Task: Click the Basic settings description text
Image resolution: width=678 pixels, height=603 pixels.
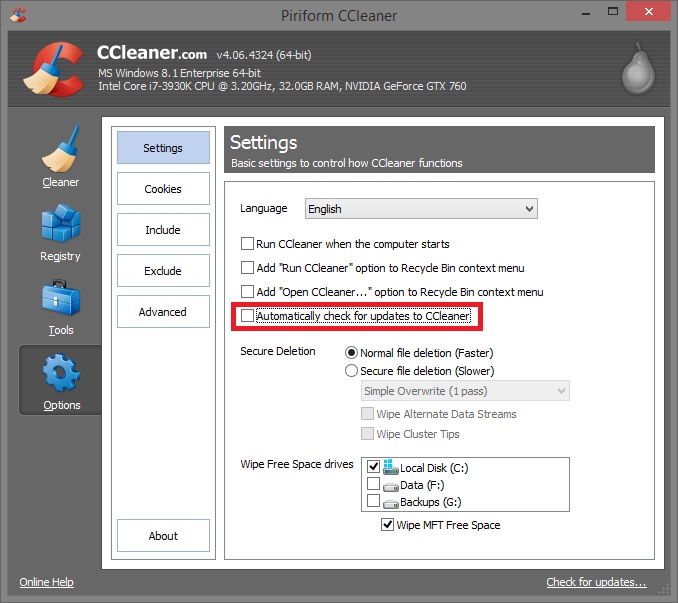Action: [347, 163]
